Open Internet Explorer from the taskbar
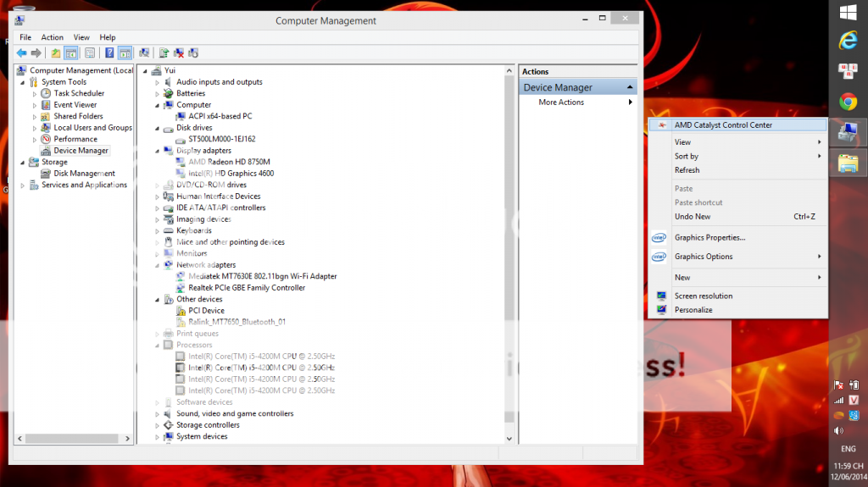868x487 pixels. (x=846, y=40)
